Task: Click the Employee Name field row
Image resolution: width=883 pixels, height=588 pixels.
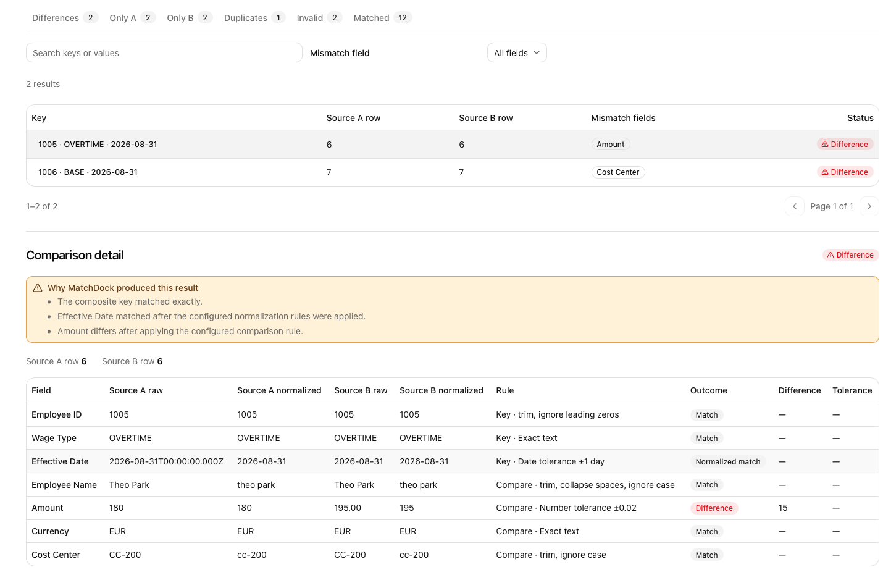Action: pos(452,485)
